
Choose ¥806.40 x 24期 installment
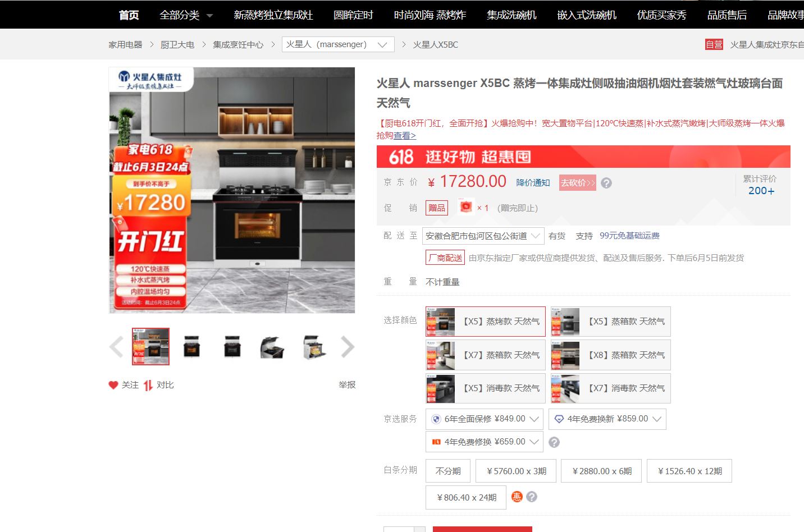click(466, 497)
